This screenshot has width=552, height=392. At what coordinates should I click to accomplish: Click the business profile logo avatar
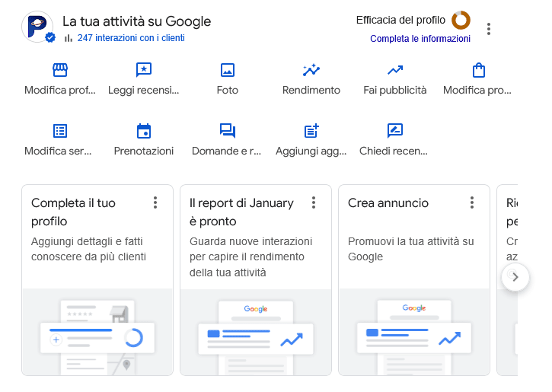(37, 27)
